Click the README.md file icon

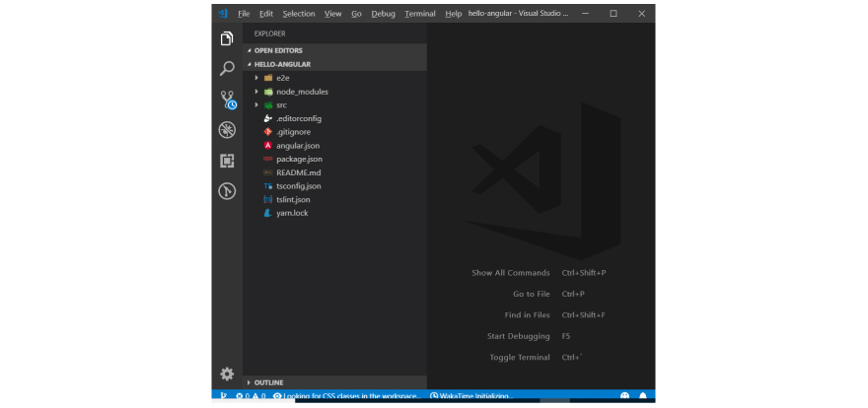[268, 172]
